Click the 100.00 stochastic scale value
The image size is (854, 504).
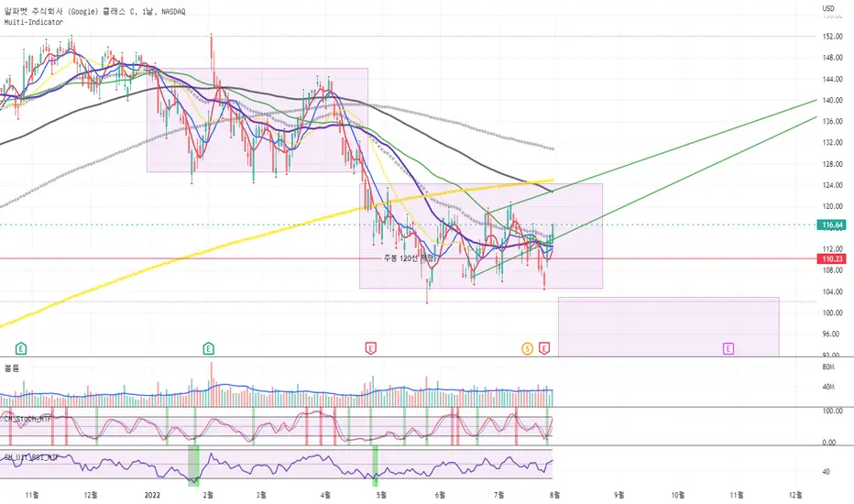833,411
